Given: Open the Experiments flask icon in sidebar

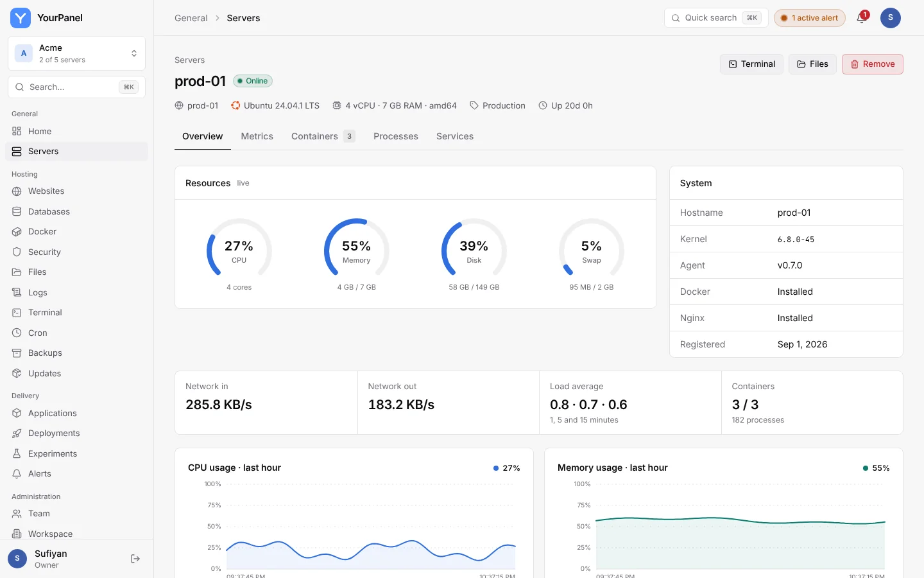Looking at the screenshot, I should [x=17, y=453].
